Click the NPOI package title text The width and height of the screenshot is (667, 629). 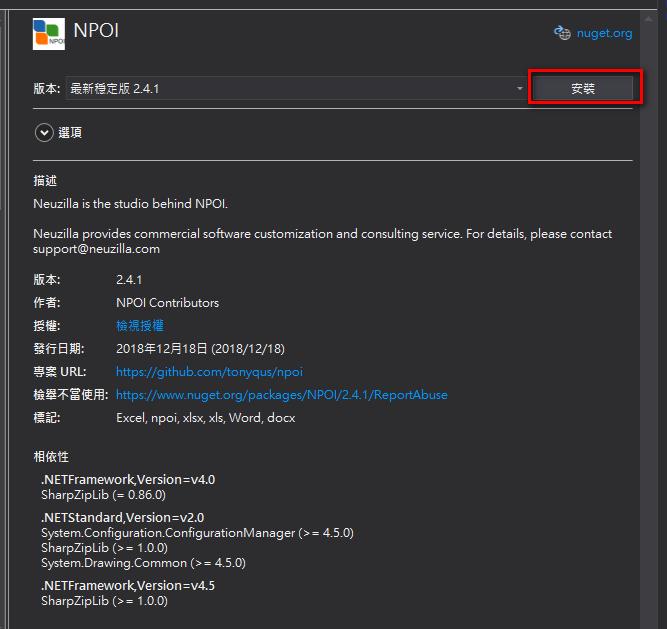tap(96, 31)
